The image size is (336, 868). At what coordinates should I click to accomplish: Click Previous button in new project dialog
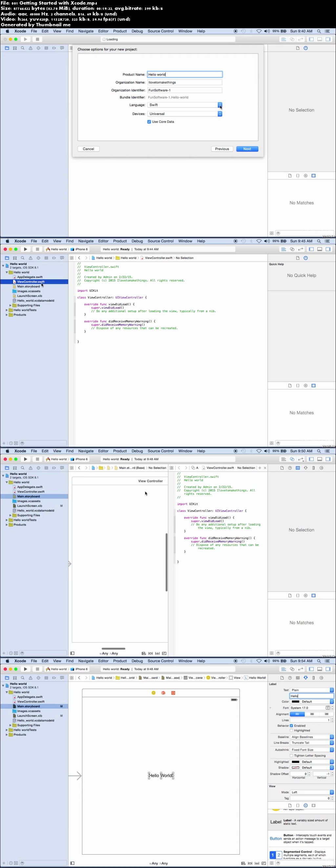222,149
